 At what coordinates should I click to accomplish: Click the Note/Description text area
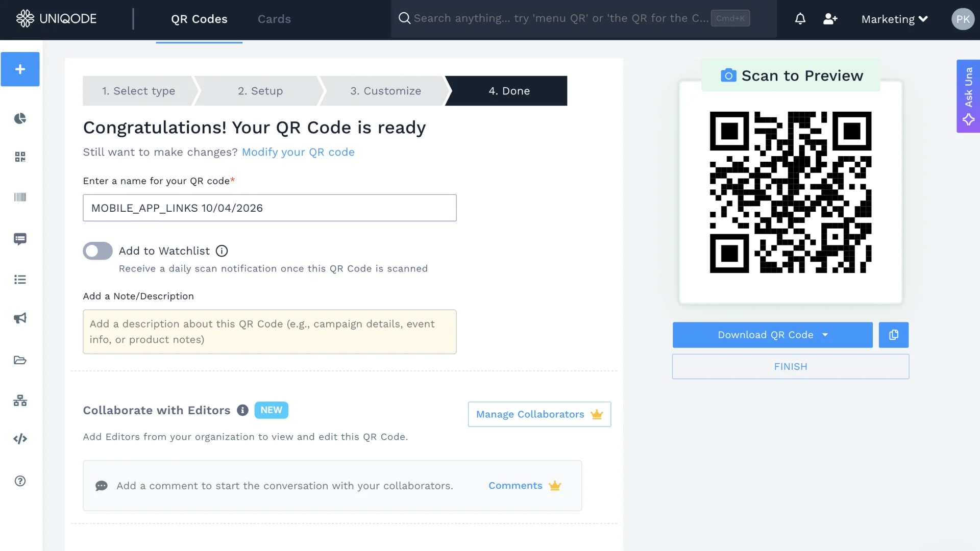pyautogui.click(x=269, y=332)
